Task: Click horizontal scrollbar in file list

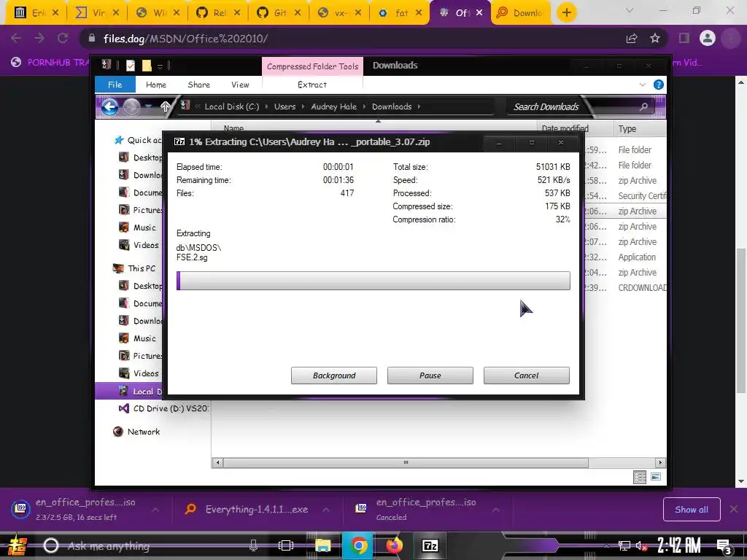Action: click(406, 462)
